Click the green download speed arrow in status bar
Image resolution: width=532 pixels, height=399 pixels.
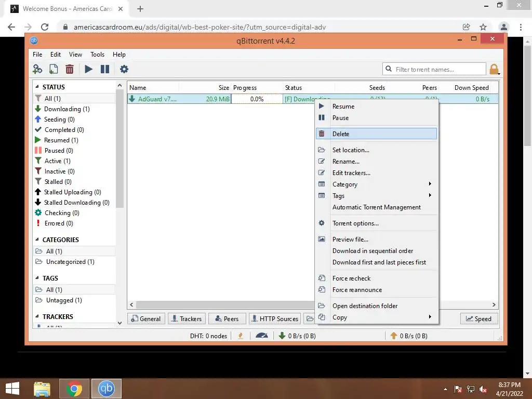click(282, 336)
